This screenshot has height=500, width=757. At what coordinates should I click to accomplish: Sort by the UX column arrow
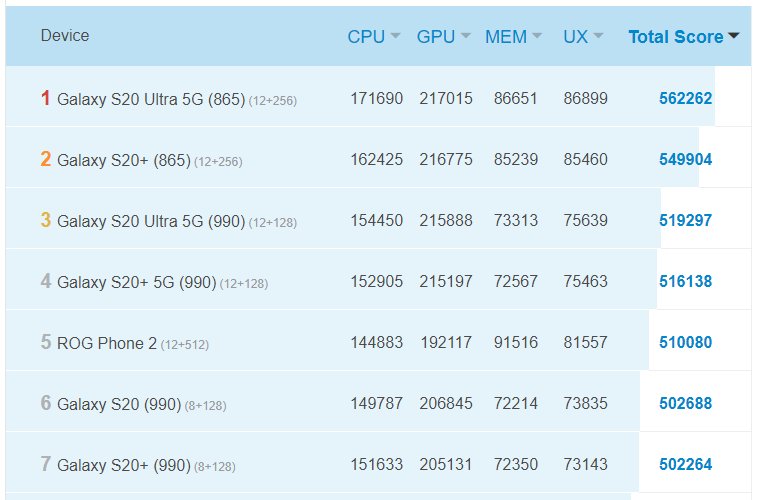point(598,36)
